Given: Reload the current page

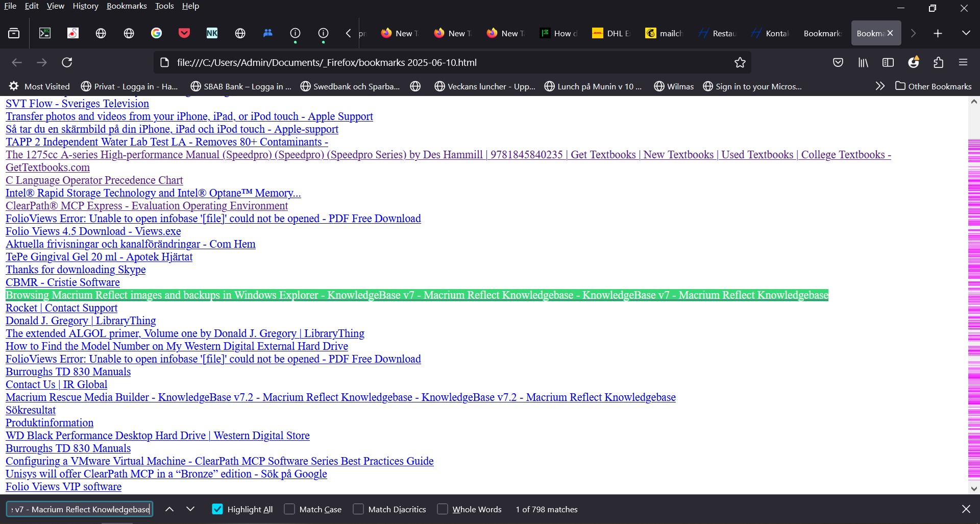Looking at the screenshot, I should click(67, 62).
